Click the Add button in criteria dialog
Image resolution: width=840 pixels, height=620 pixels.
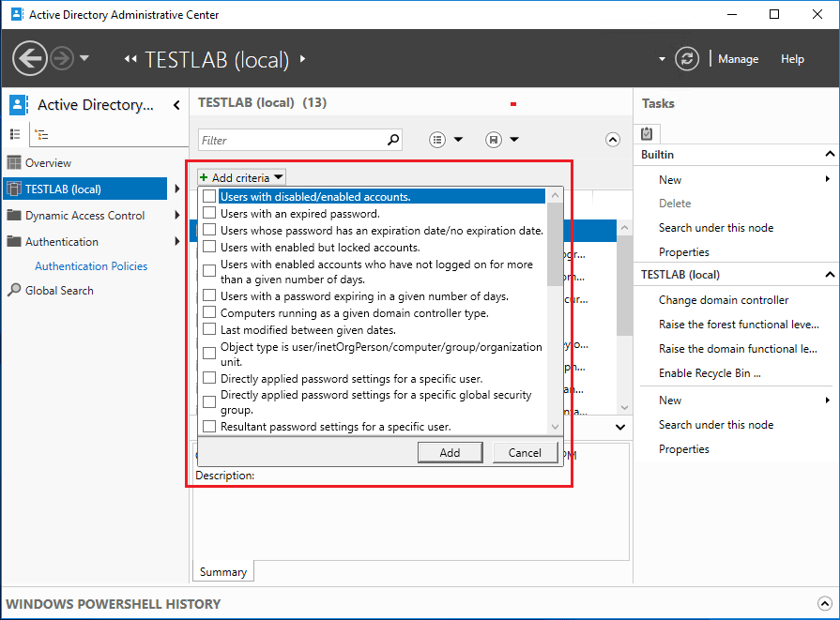(x=451, y=452)
